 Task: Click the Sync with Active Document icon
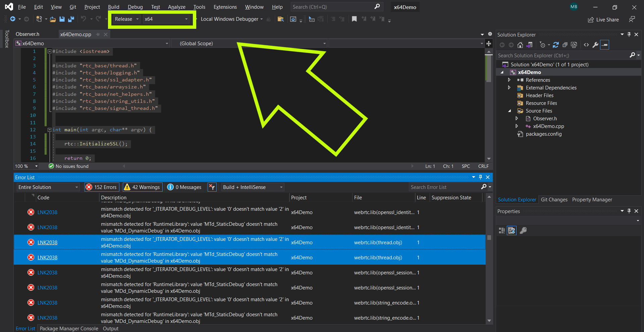point(556,45)
